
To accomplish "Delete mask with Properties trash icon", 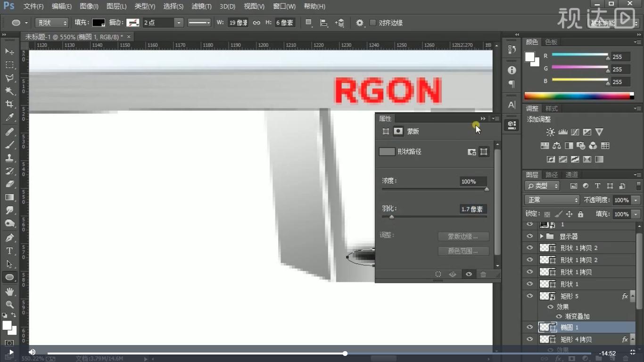I will (483, 274).
